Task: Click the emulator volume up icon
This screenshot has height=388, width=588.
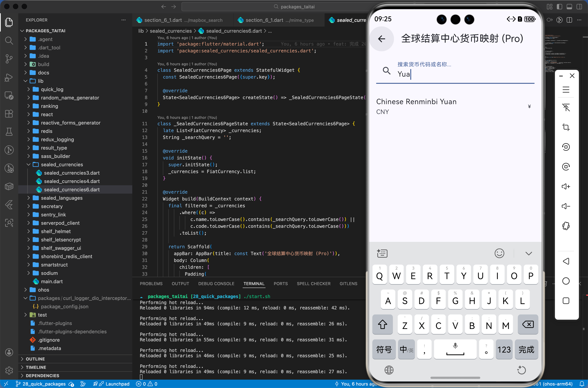Action: [x=566, y=186]
